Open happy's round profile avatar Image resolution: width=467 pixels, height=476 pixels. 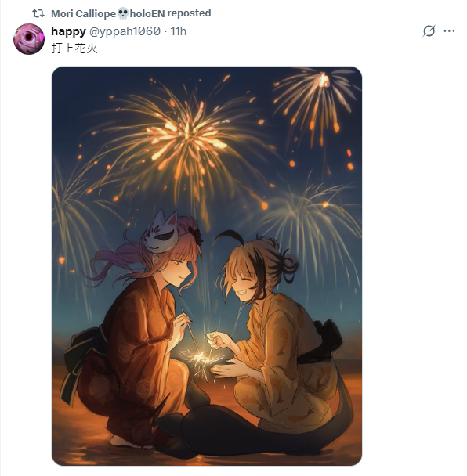coord(29,39)
